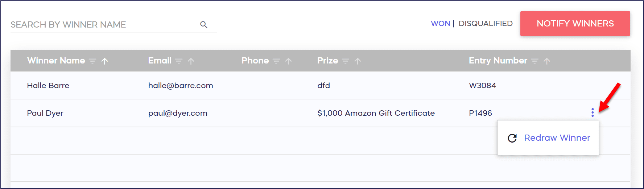Click the paul@dyer.com email cell
644x189 pixels.
coord(178,113)
